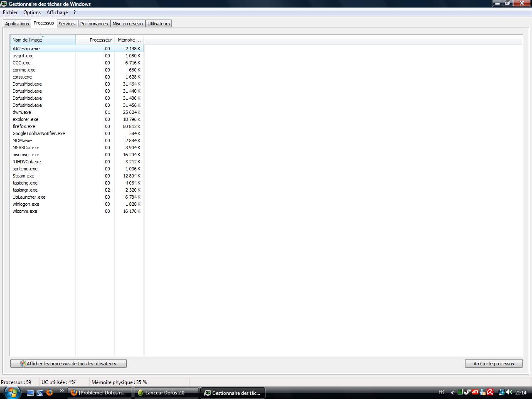The height and width of the screenshot is (399, 532).
Task: Click the Arrêter le processus button
Action: (x=494, y=364)
